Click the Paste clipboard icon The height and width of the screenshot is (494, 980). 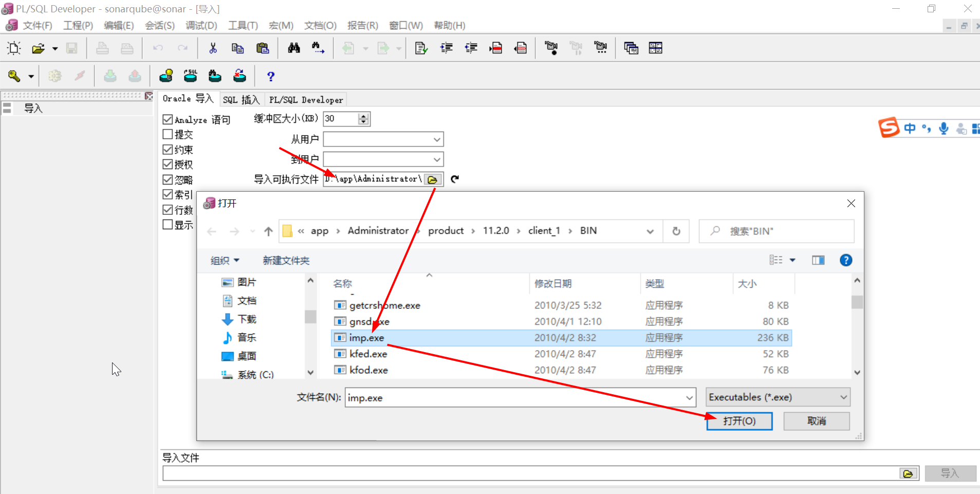coord(263,48)
